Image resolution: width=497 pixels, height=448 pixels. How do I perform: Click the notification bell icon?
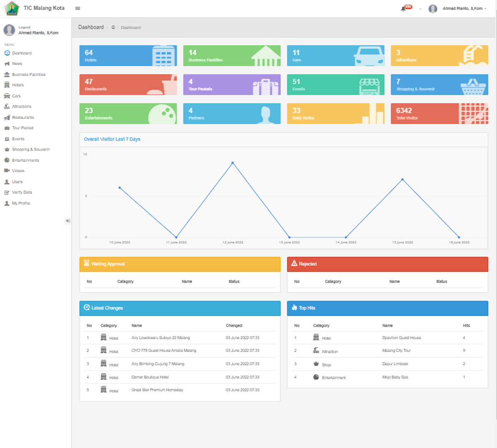click(403, 9)
